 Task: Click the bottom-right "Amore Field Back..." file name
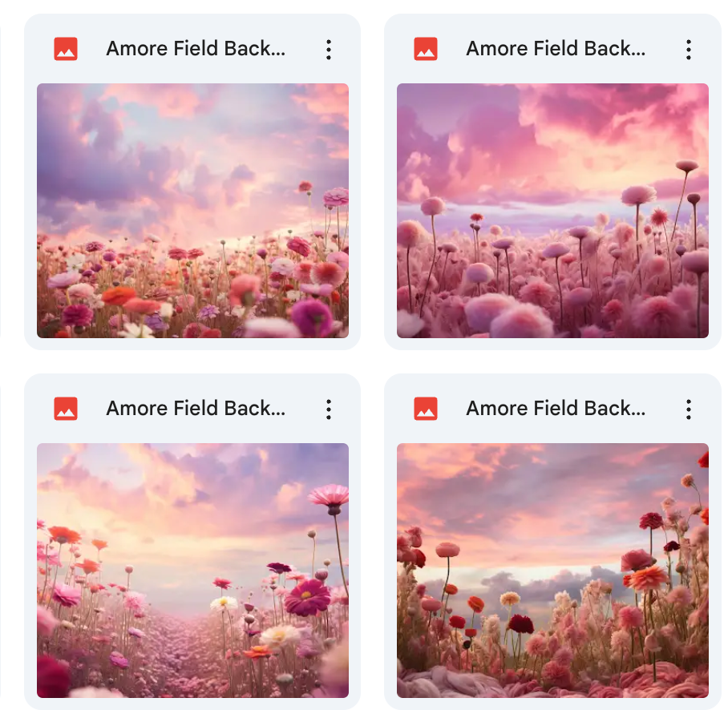click(x=556, y=408)
